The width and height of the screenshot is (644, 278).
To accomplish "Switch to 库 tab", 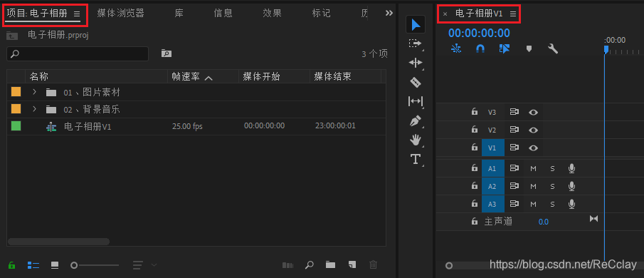I will tap(179, 13).
